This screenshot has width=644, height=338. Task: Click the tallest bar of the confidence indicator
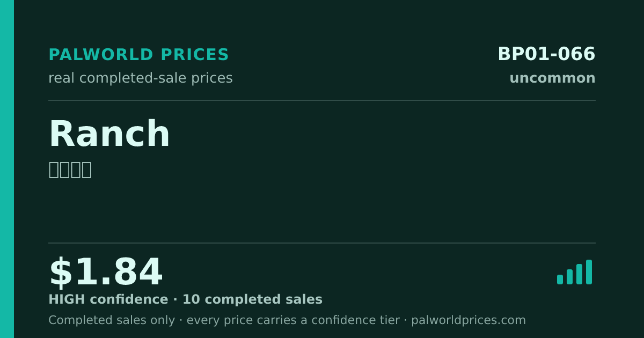pos(589,272)
